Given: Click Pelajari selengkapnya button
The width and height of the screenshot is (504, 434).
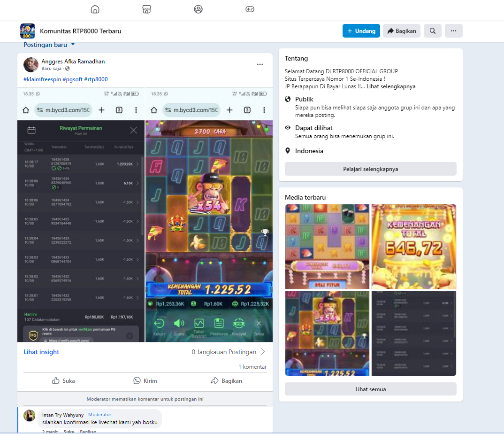Looking at the screenshot, I should [x=371, y=169].
